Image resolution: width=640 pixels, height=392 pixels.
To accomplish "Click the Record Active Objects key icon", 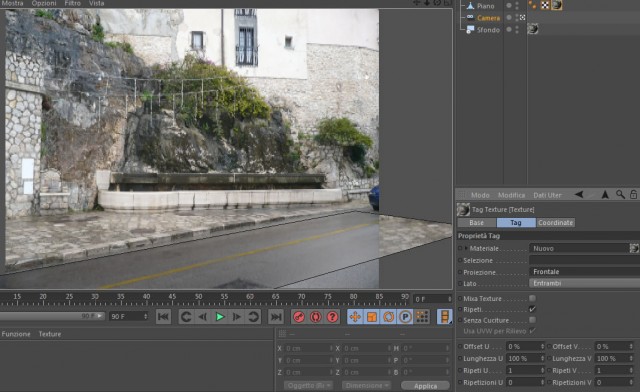I will [x=299, y=317].
